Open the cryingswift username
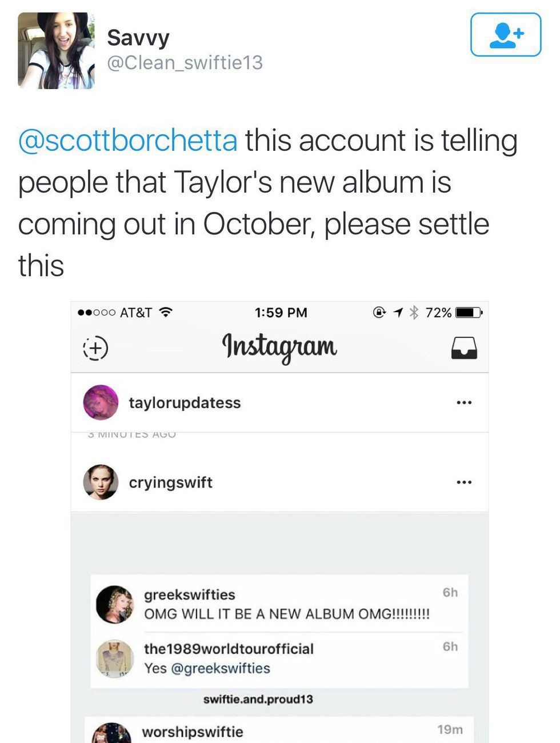Screen dimensions: 560x743 (170, 482)
